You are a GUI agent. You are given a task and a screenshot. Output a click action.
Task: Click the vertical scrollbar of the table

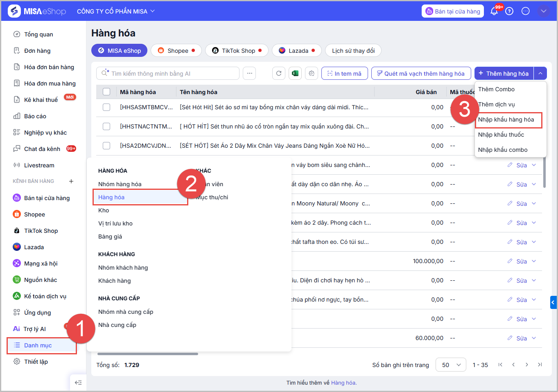(544, 172)
